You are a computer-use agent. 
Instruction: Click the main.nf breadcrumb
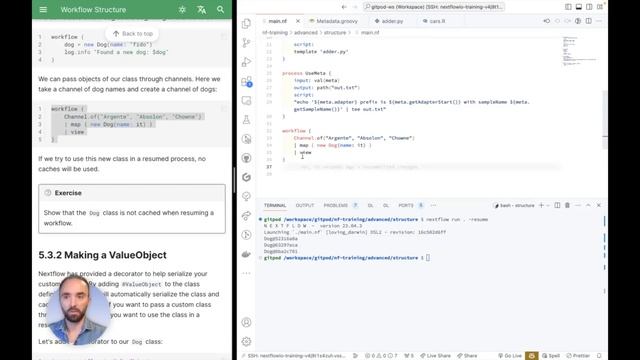click(x=370, y=32)
